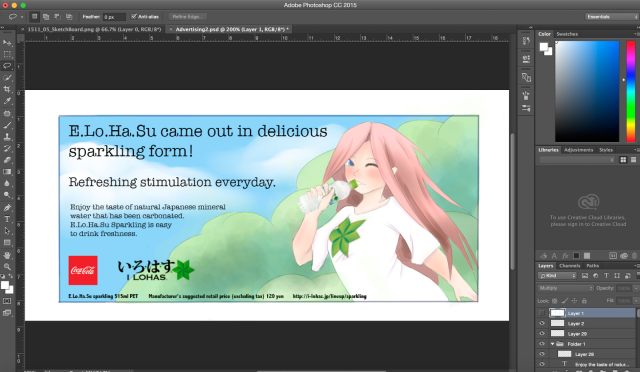The image size is (640, 372).
Task: Select the Dodge tool
Action: coord(7,195)
